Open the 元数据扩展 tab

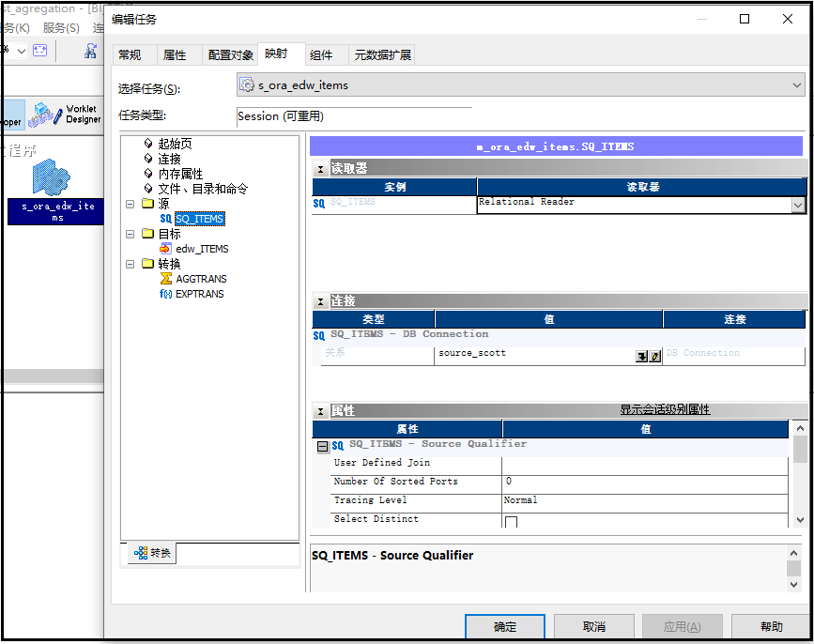[383, 55]
